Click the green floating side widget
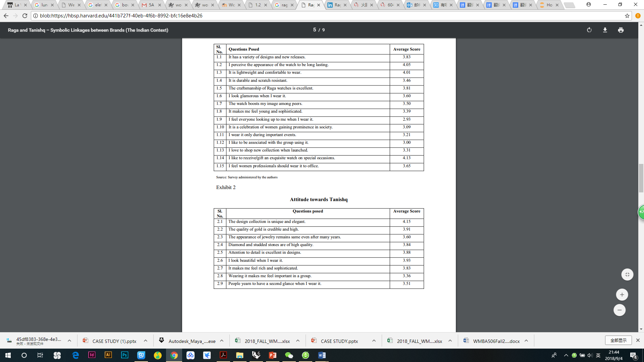 pyautogui.click(x=641, y=212)
